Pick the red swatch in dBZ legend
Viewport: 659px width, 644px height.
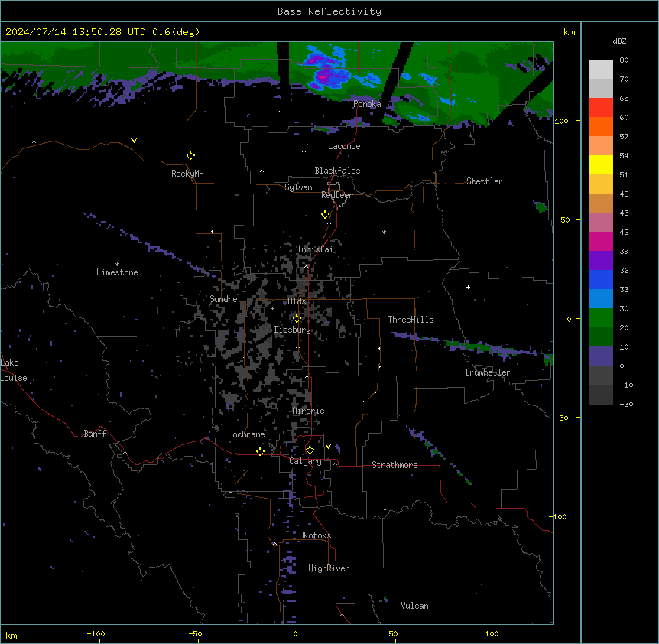coord(601,108)
